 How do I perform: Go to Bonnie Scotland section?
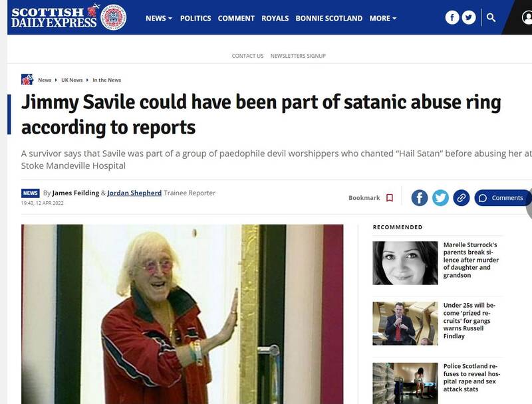[x=329, y=19]
